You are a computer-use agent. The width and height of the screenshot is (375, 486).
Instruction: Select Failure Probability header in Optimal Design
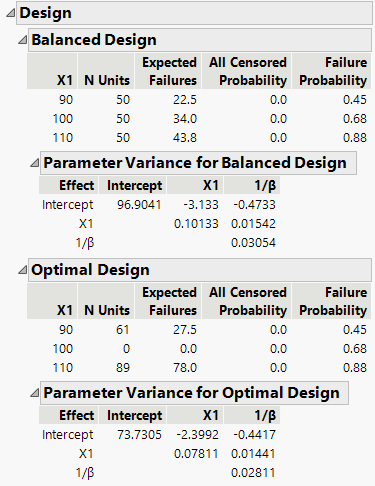(333, 301)
